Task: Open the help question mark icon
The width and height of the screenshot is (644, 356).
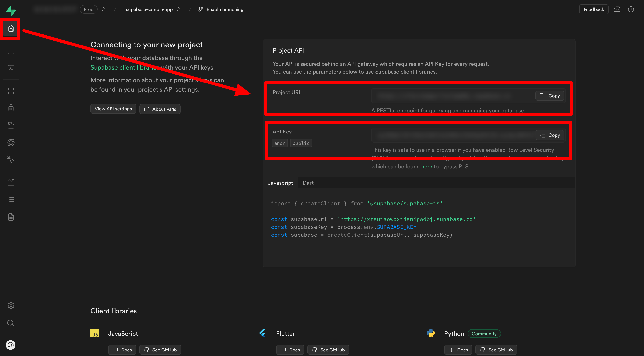Action: pos(631,9)
